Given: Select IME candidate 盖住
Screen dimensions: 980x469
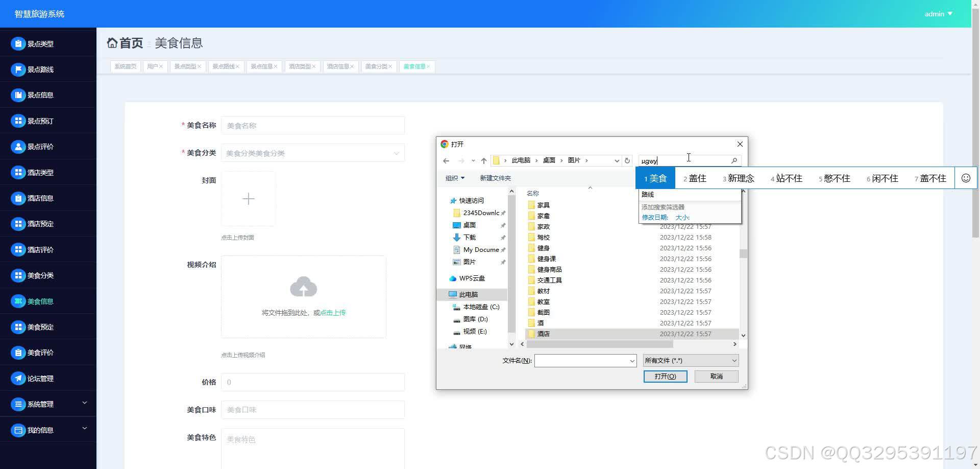Looking at the screenshot, I should (x=695, y=178).
